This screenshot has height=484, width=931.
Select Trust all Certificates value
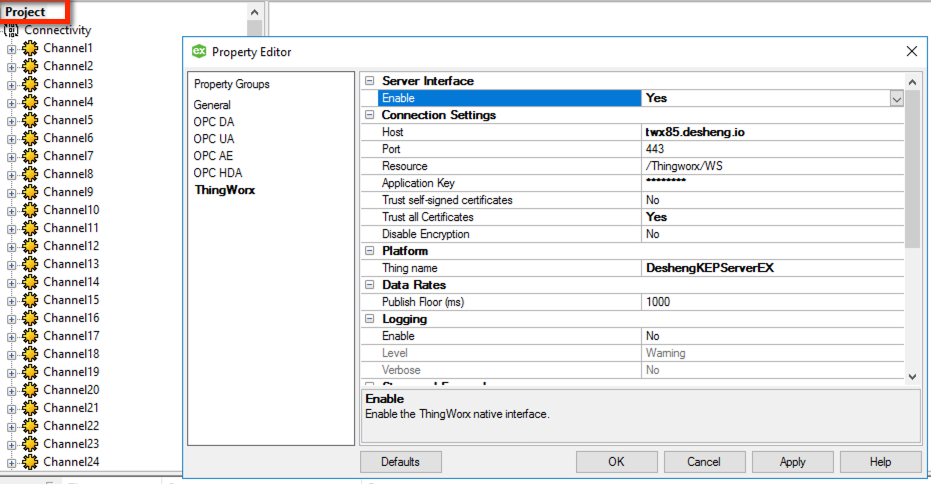[772, 217]
